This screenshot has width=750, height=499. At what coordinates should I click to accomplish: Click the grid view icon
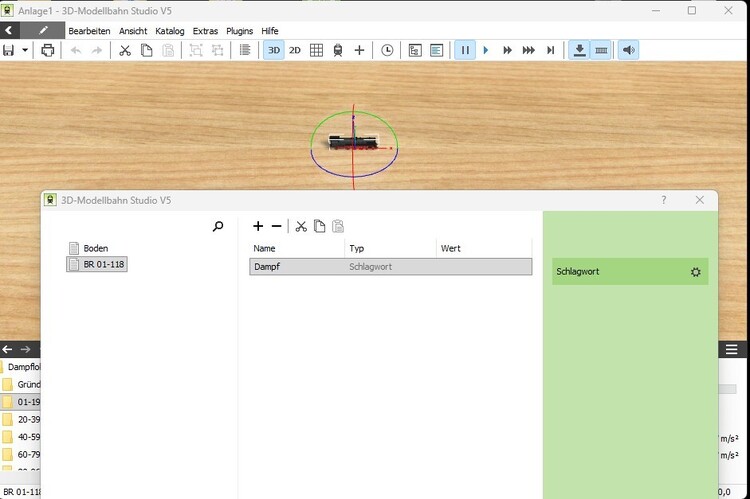316,50
